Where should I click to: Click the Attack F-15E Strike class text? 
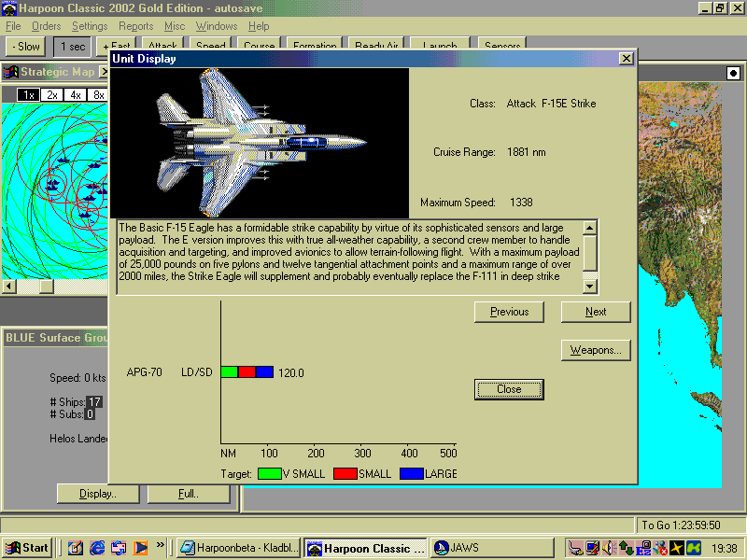coord(551,104)
